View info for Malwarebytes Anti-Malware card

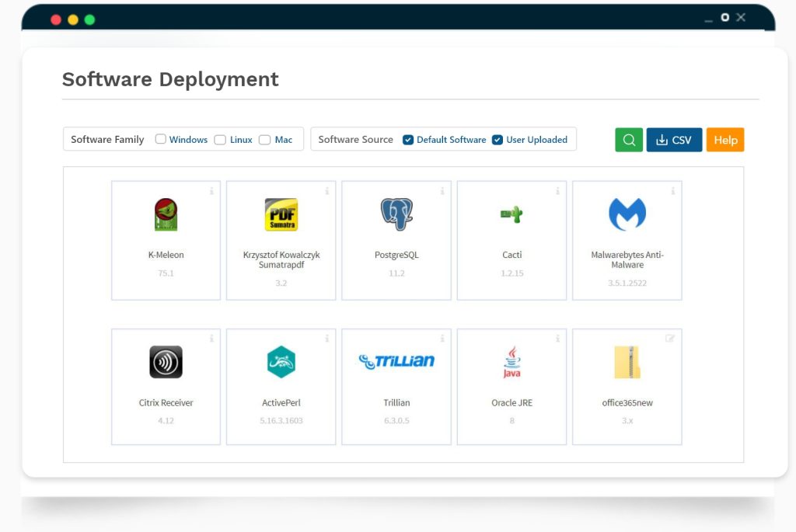(672, 191)
